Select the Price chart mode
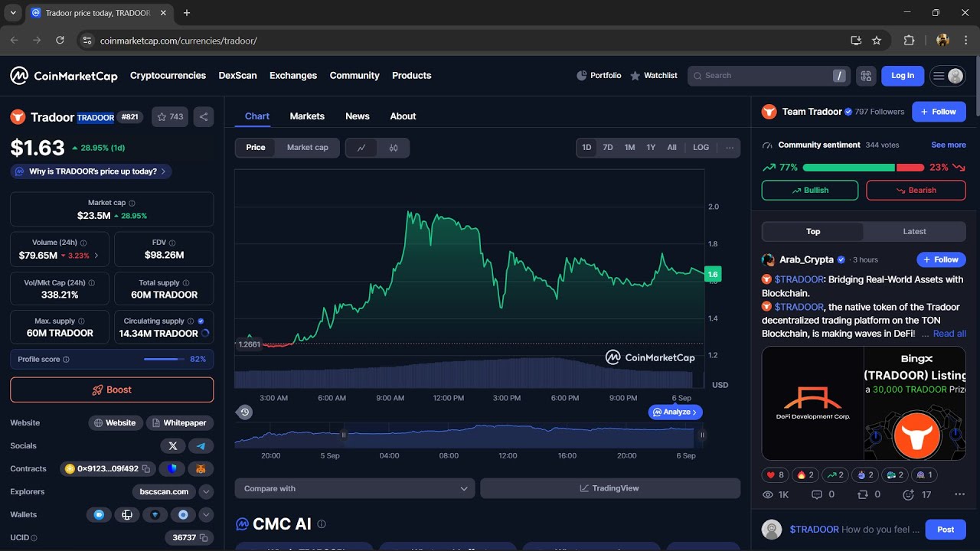 point(256,148)
